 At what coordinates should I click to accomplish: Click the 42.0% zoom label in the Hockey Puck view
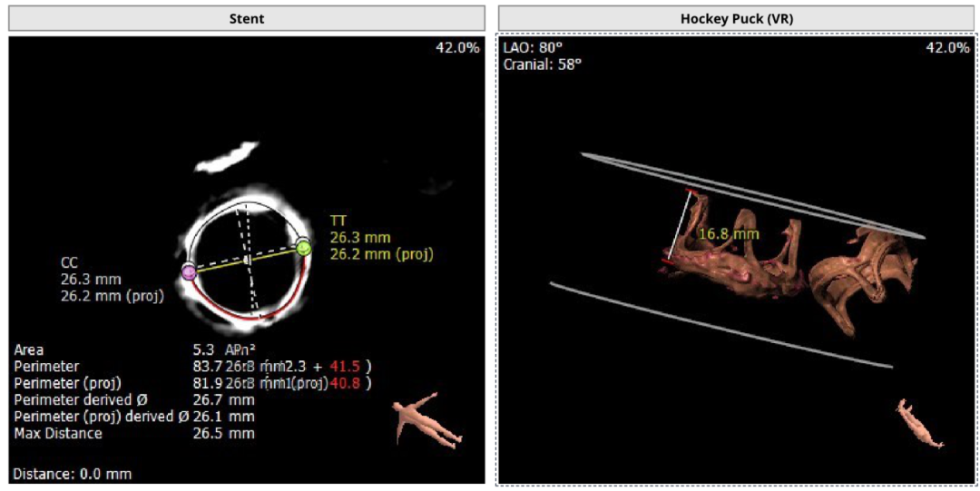(x=946, y=47)
